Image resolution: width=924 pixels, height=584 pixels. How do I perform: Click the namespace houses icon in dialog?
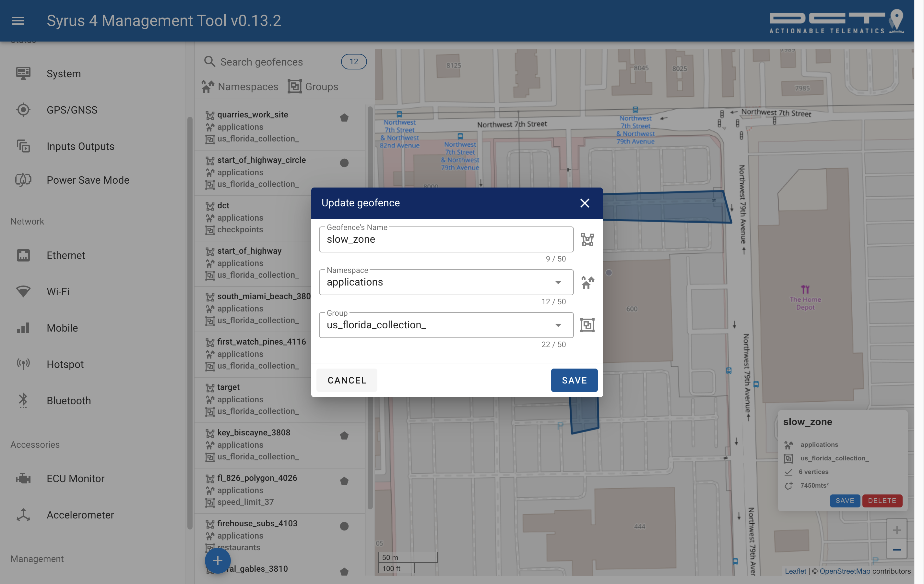(x=587, y=282)
